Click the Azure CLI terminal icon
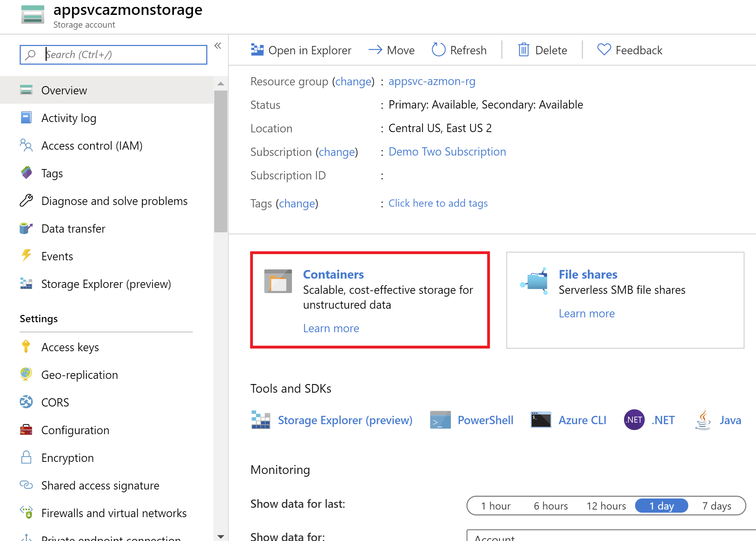756x541 pixels. point(541,420)
